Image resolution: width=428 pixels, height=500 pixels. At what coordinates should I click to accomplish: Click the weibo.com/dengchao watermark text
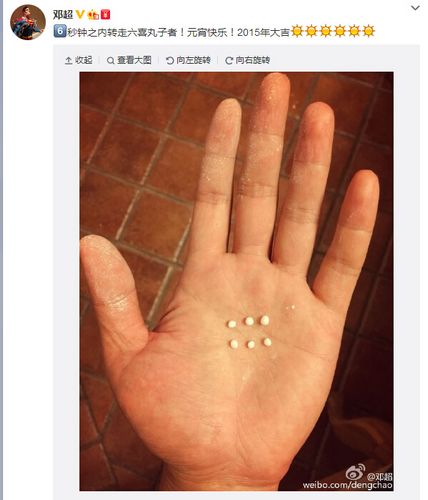tap(348, 485)
